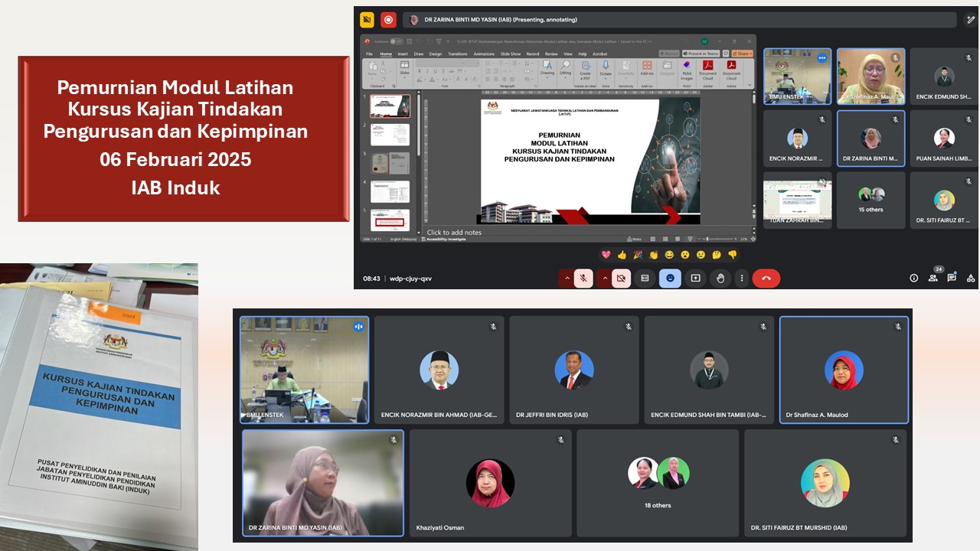This screenshot has width=980, height=551.
Task: Show the participants list with 24 badge
Action: pyautogui.click(x=933, y=279)
